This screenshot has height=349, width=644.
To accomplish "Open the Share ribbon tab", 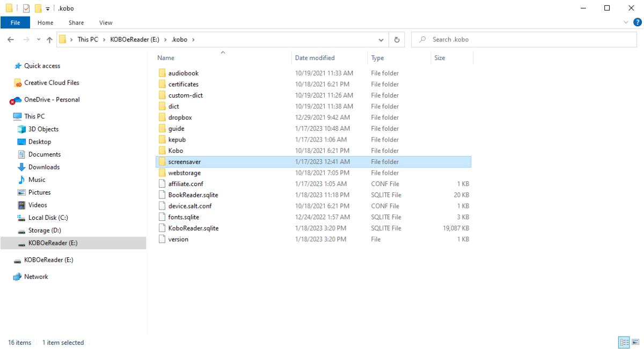I will [76, 23].
